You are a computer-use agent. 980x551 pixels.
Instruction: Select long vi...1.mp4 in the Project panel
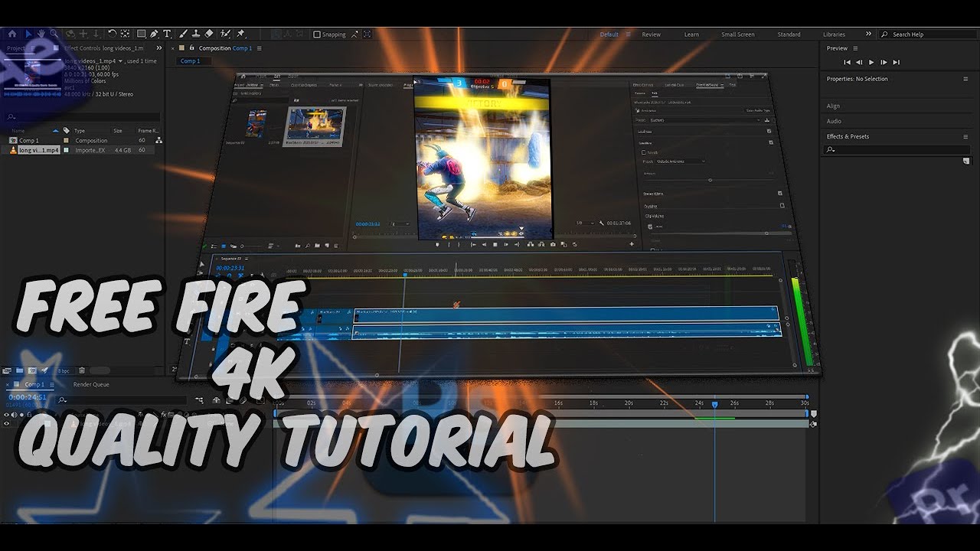[x=38, y=150]
